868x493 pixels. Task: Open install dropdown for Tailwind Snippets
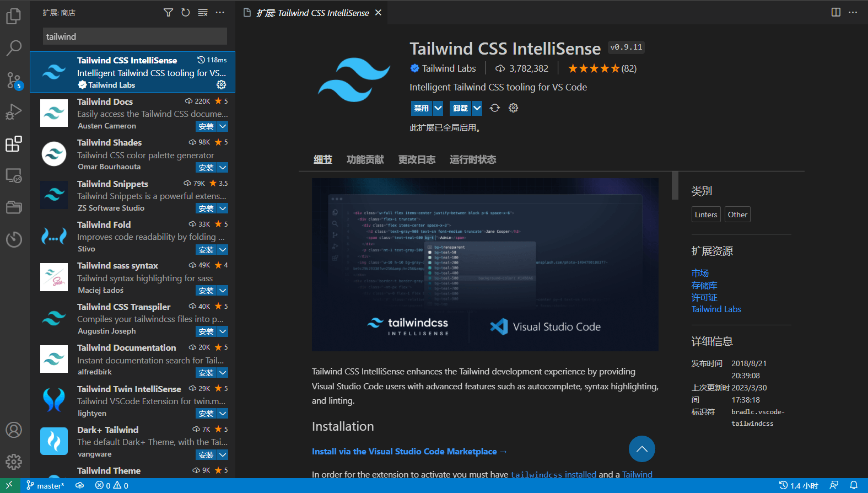[x=223, y=208]
